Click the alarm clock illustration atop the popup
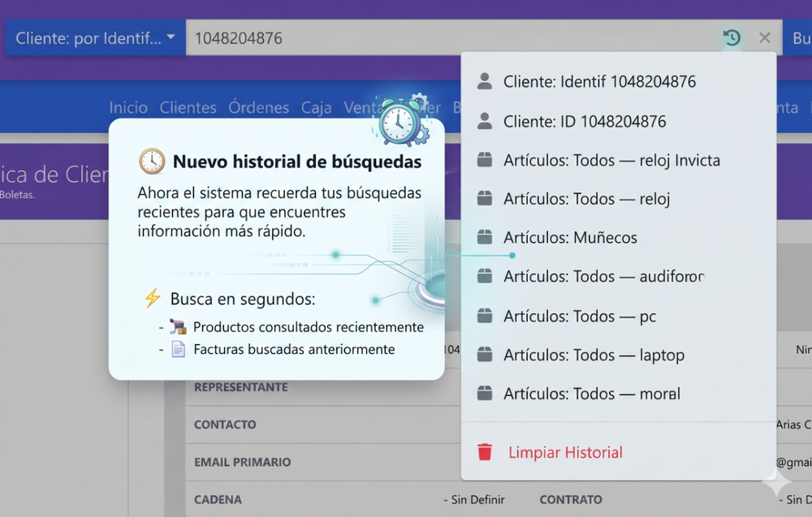The width and height of the screenshot is (812, 517). 402,121
